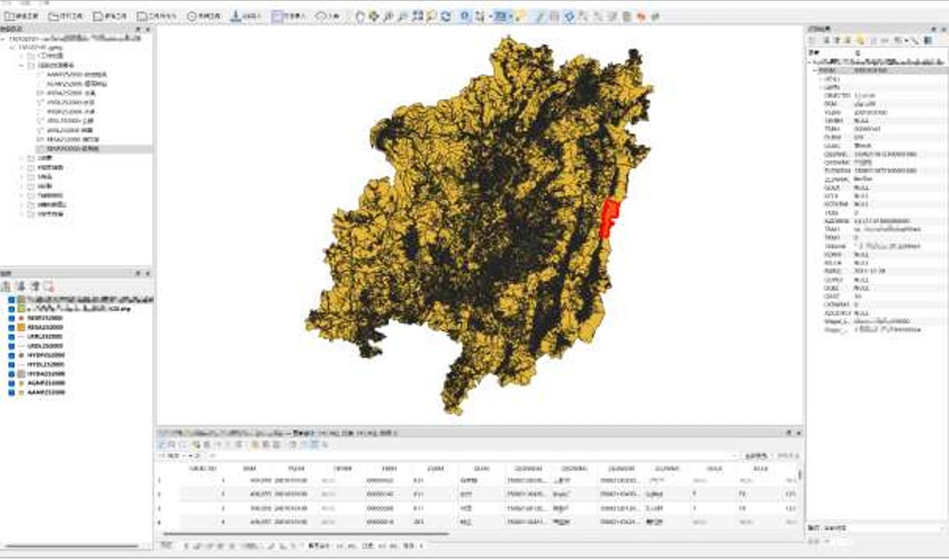
Task: Click the first document-icon button in top toolbar
Action: point(21,16)
